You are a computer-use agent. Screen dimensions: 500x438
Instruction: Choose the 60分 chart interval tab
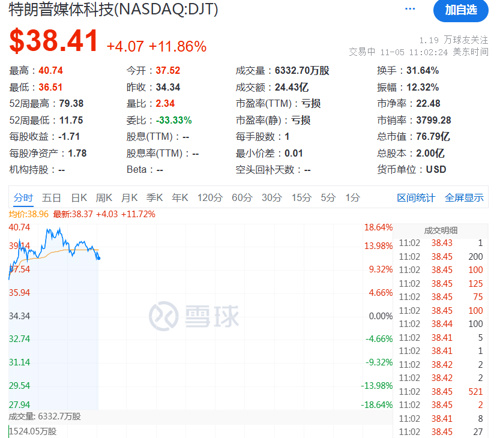(242, 198)
